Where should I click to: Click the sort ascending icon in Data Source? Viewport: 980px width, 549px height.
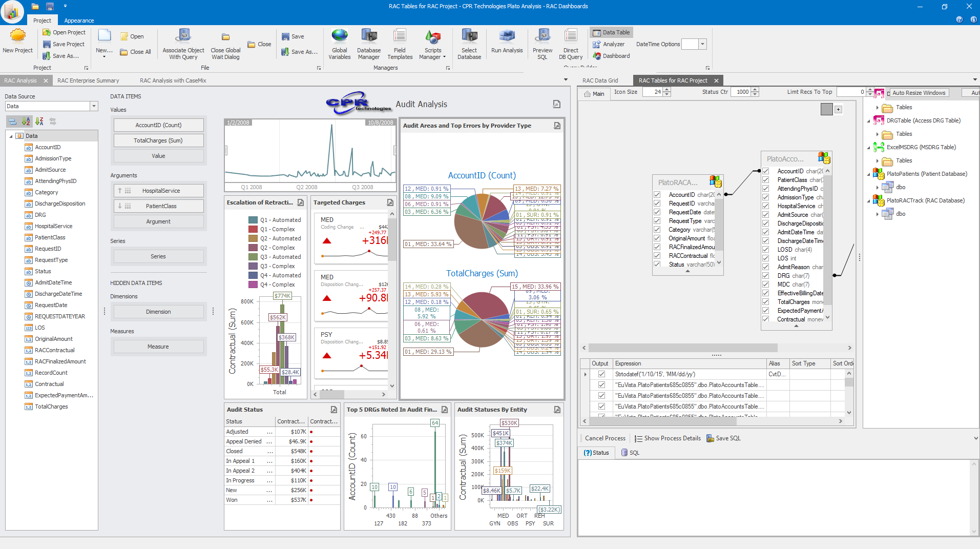[26, 121]
